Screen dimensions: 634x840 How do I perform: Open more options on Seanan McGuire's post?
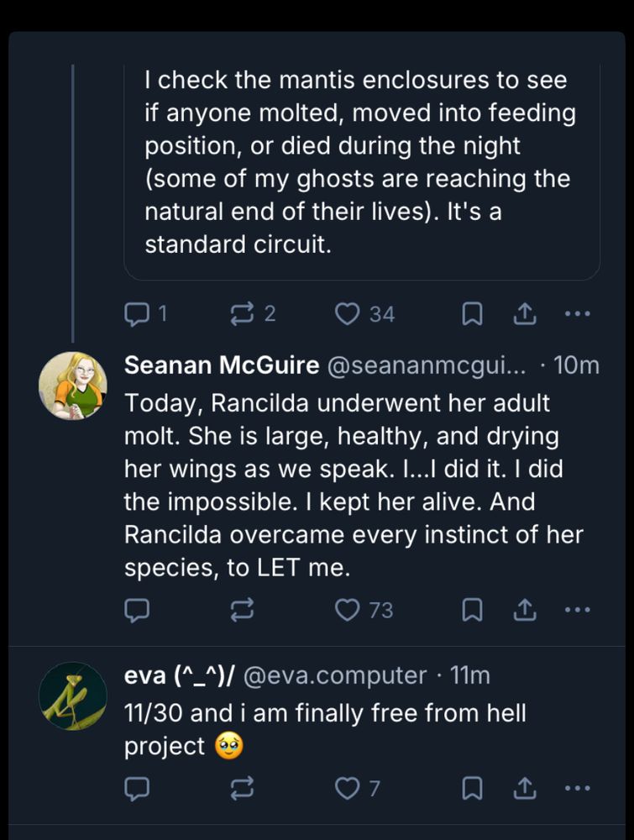coord(578,610)
